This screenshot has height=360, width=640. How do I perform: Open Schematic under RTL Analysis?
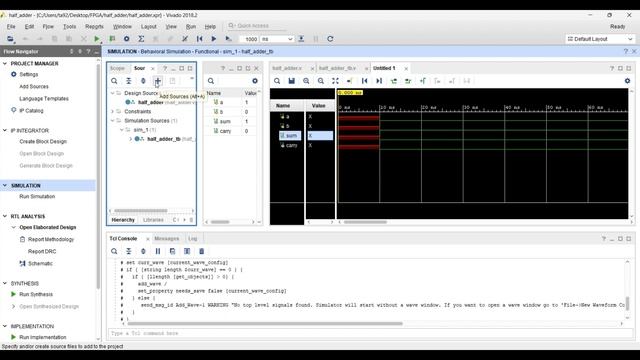(40, 264)
